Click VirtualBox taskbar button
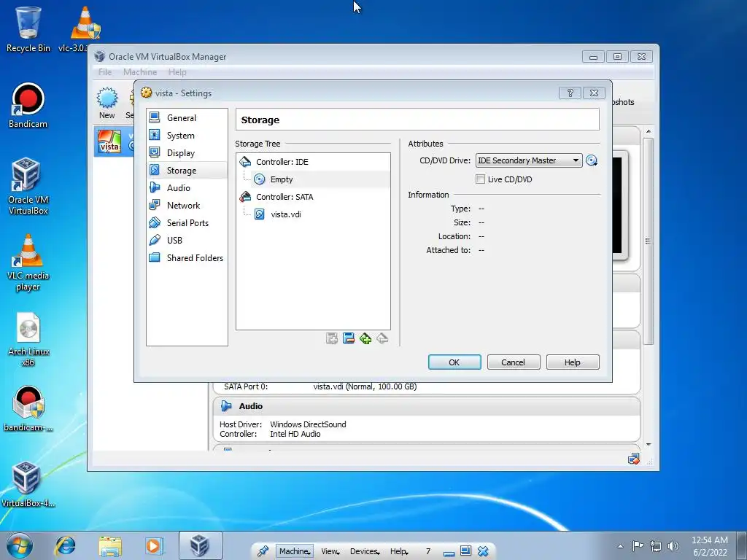This screenshot has width=747, height=560. [200, 545]
